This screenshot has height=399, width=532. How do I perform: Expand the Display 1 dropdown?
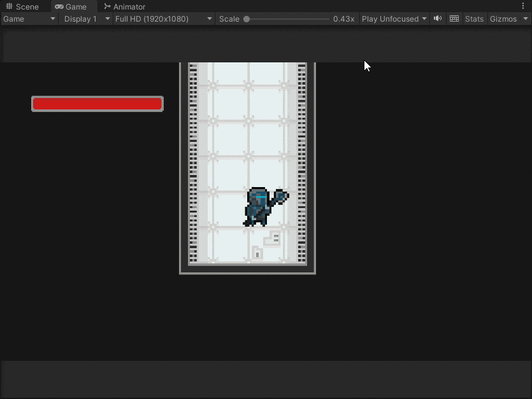click(87, 19)
